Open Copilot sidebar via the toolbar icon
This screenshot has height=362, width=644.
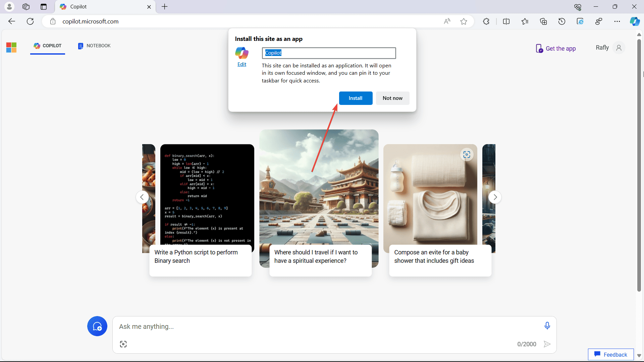[635, 21]
